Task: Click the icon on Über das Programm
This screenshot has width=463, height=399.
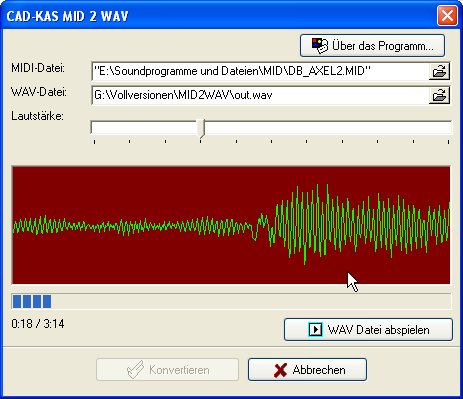Action: coord(320,46)
